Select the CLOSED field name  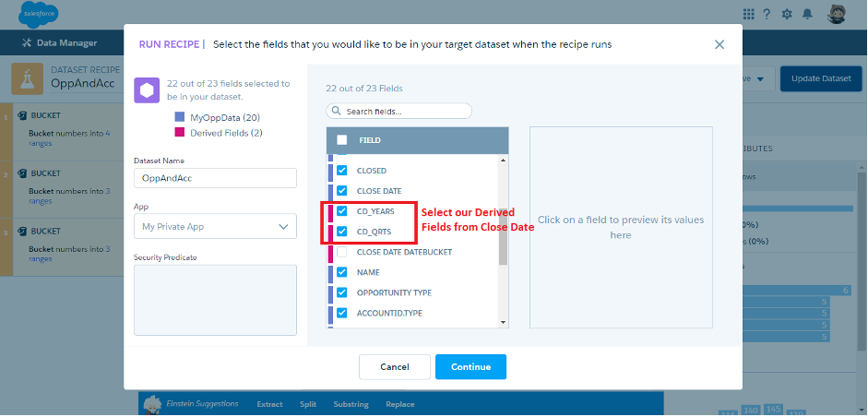(372, 171)
